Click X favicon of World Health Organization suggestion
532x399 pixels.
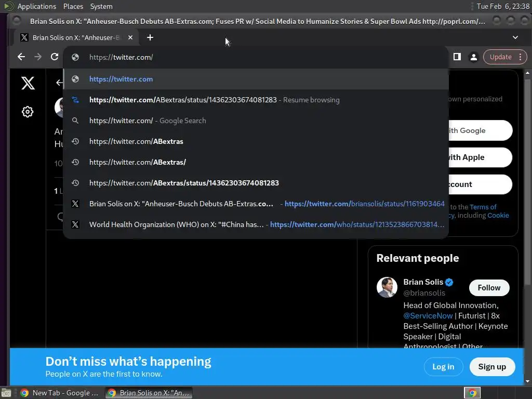pos(75,224)
